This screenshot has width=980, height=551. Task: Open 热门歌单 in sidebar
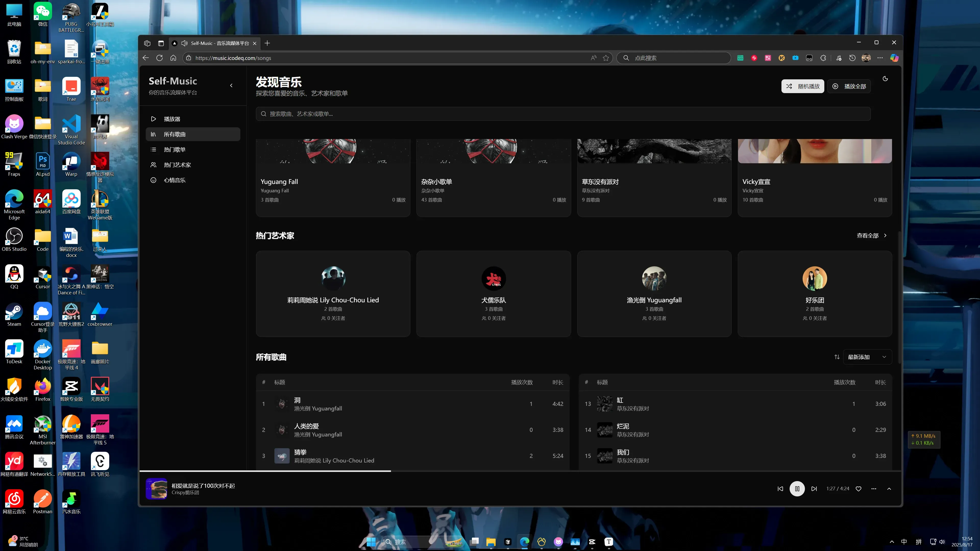click(175, 149)
